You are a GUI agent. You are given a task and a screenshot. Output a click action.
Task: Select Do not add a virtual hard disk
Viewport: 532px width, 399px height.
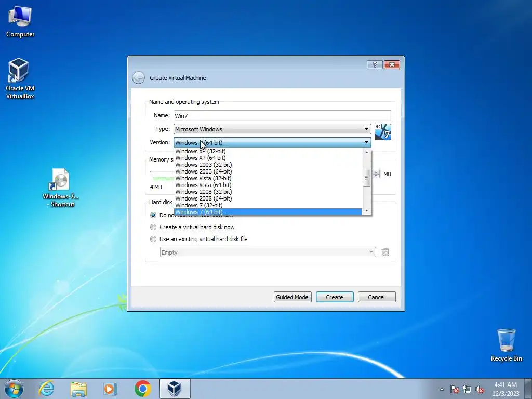coord(153,215)
